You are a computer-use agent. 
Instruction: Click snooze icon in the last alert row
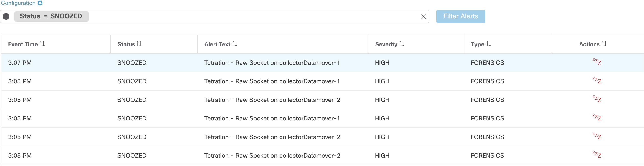(x=597, y=154)
